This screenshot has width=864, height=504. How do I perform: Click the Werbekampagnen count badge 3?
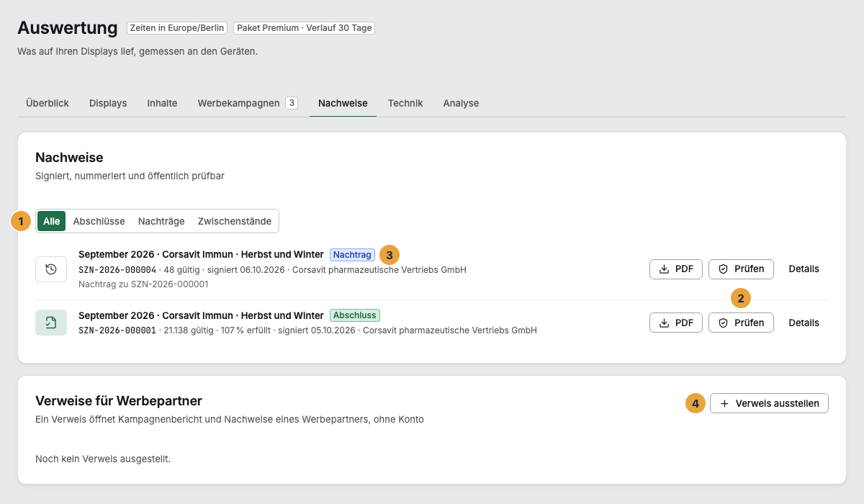click(x=292, y=103)
